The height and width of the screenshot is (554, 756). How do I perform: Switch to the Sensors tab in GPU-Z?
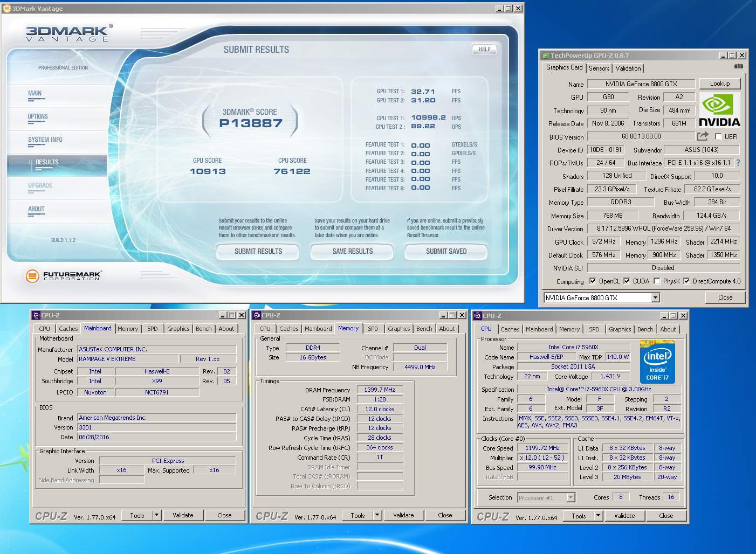point(599,68)
